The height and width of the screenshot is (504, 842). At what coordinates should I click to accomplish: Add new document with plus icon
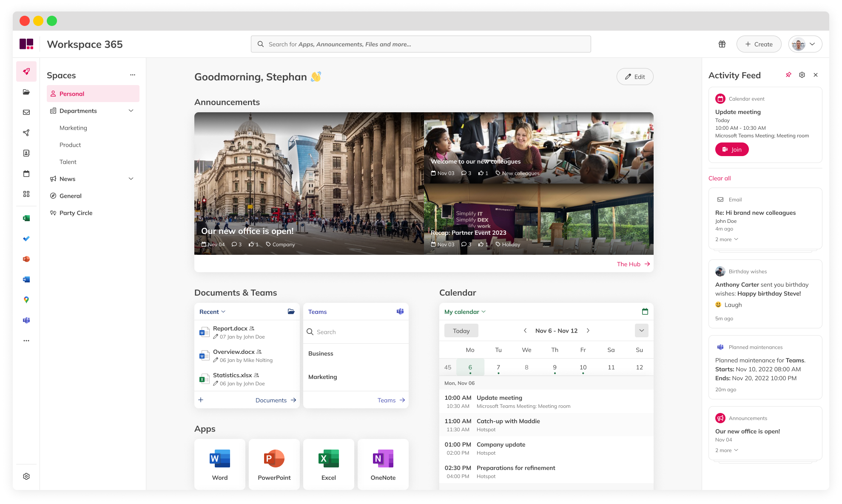coord(201,400)
